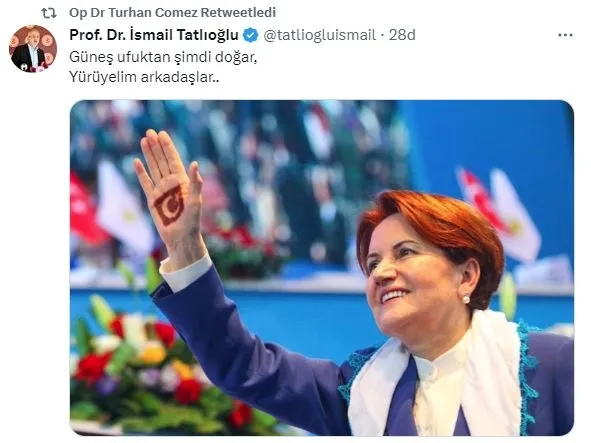Click the blue verified checkmark badge

tap(251, 35)
